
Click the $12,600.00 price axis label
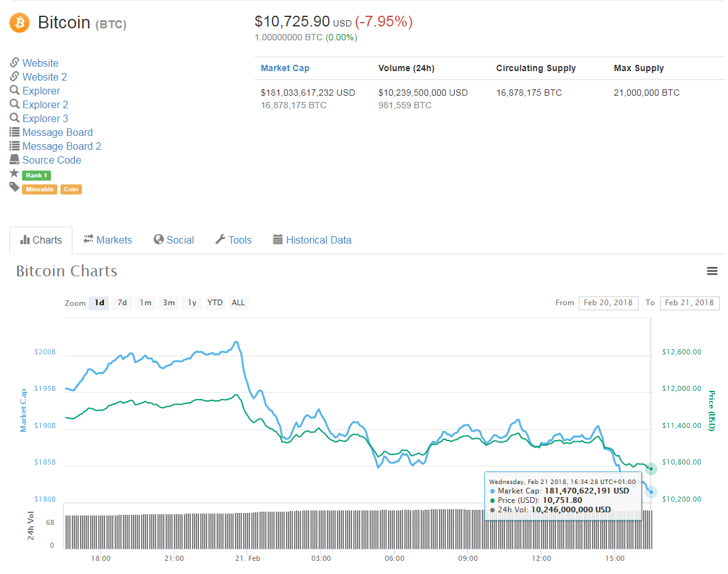681,352
